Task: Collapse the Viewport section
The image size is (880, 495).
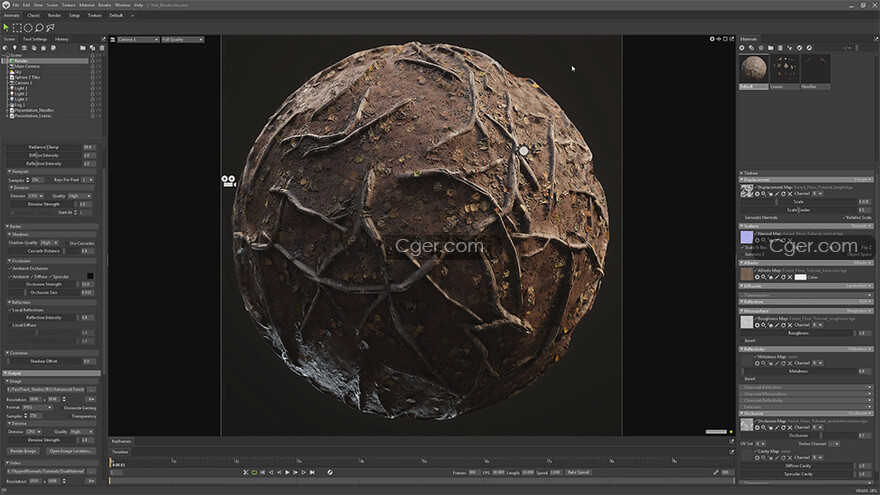Action: 10,172
